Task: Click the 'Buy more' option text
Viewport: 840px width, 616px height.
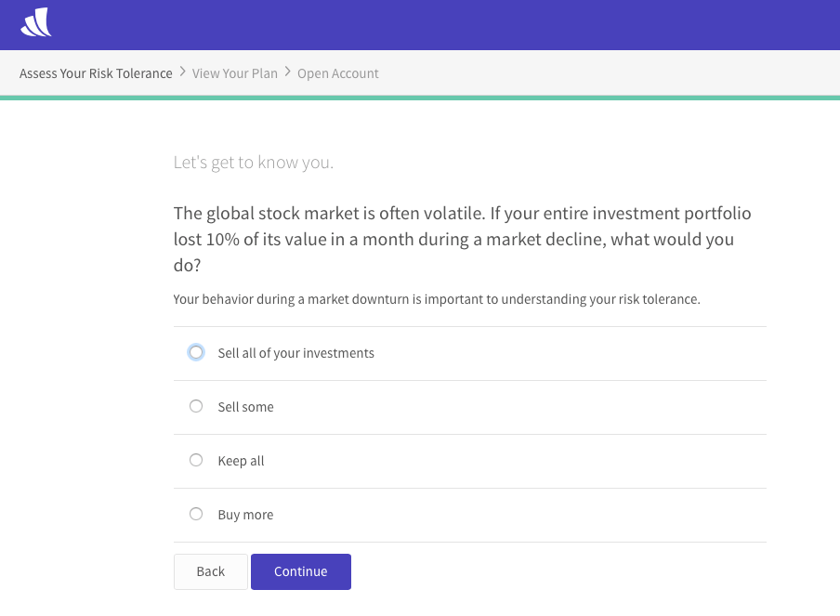Action: pyautogui.click(x=245, y=515)
